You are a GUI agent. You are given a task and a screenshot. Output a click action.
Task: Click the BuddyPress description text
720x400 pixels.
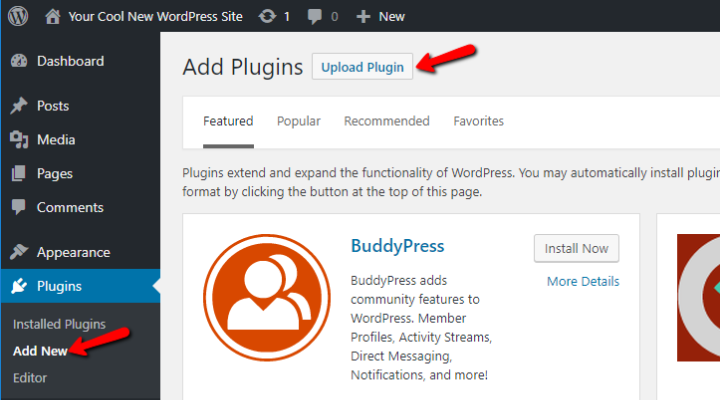tap(421, 327)
